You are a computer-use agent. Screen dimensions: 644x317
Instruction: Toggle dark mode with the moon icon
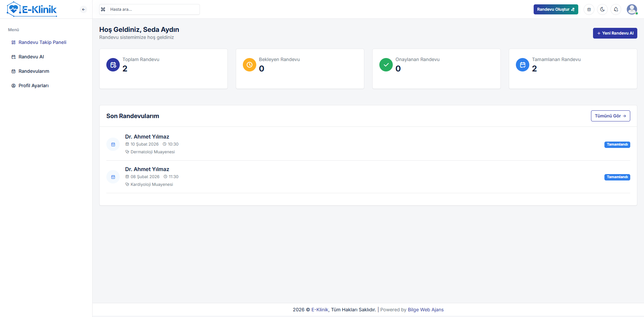point(602,9)
